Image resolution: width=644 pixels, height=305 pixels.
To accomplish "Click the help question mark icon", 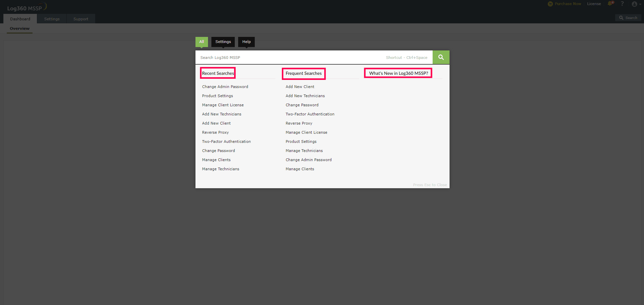I will tap(622, 4).
